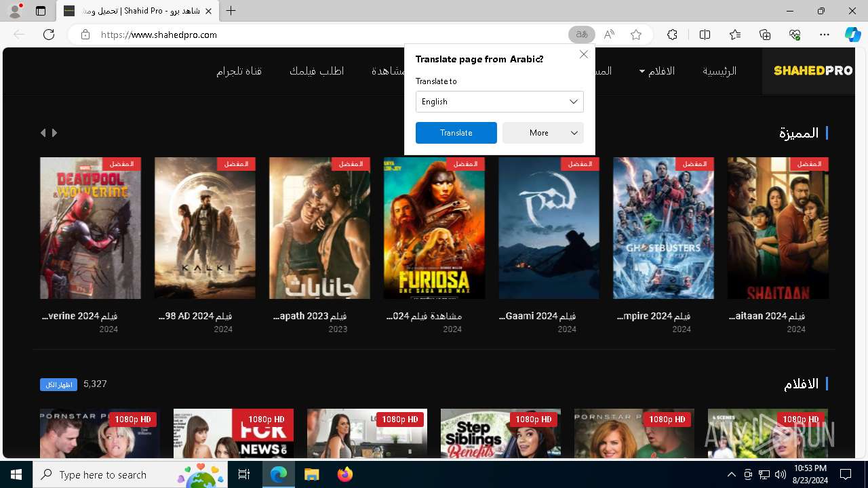Click the translate icon in address bar
Image resolution: width=868 pixels, height=488 pixels.
[x=582, y=35]
